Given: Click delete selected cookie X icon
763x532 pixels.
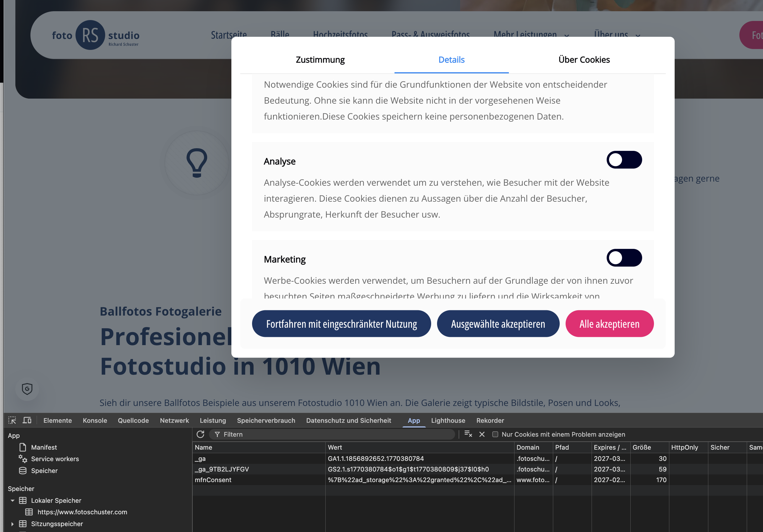Looking at the screenshot, I should 482,434.
